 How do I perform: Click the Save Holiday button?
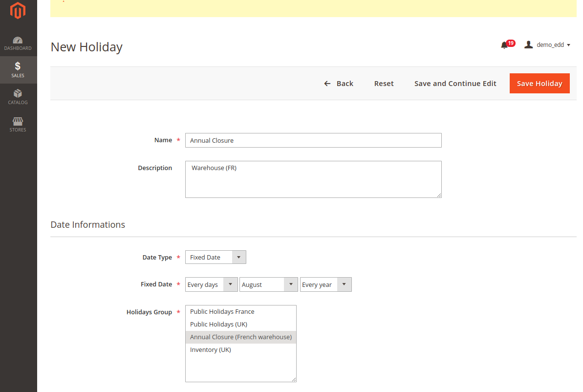(540, 84)
